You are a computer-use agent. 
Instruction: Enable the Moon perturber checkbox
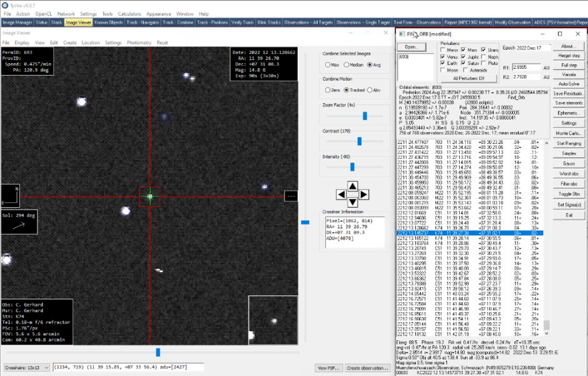[443, 70]
